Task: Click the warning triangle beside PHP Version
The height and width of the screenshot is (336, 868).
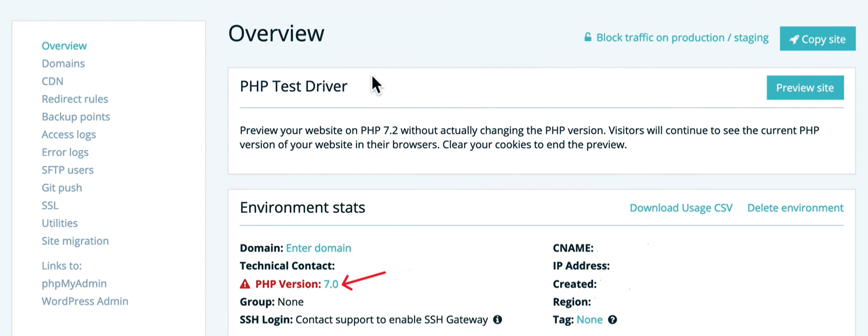Action: tap(245, 284)
